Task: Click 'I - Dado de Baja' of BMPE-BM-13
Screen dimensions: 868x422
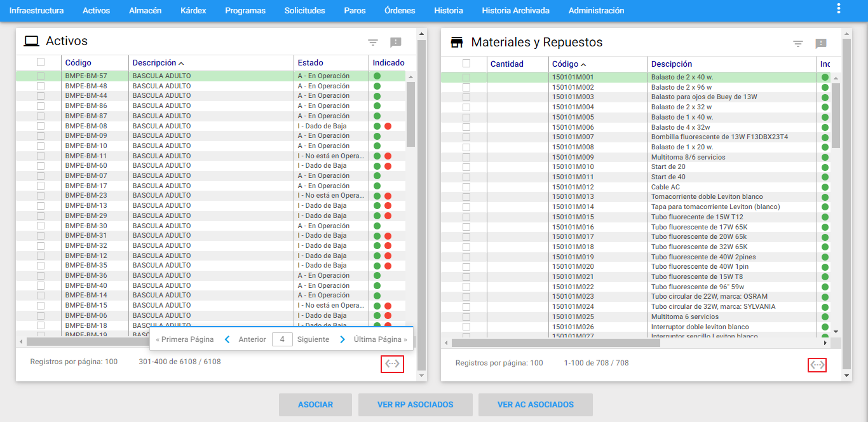Action: (322, 206)
